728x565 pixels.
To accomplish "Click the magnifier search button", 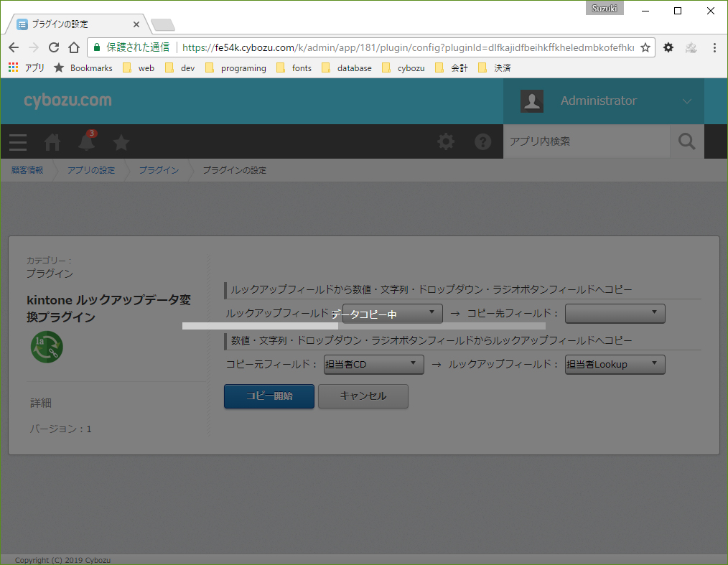I will pyautogui.click(x=686, y=141).
